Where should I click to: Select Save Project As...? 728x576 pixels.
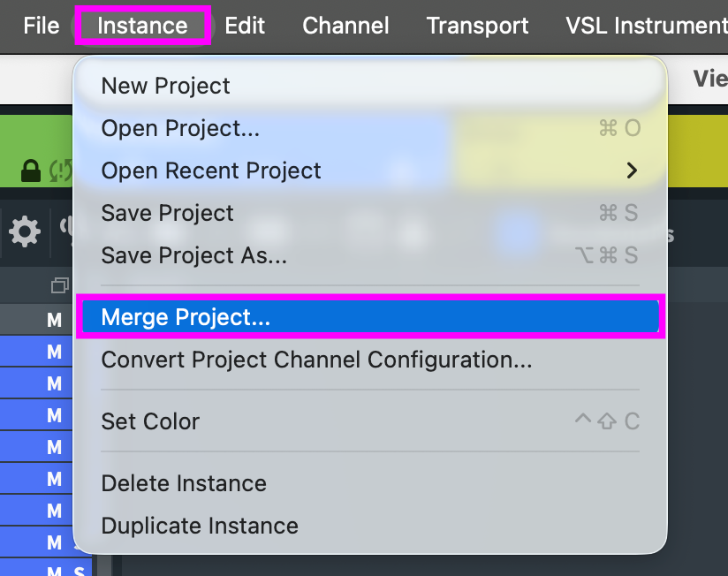pos(193,255)
